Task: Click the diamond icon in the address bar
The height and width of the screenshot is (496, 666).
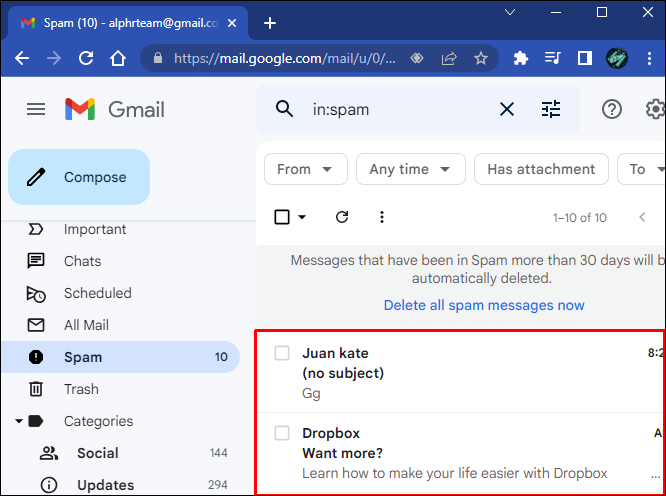Action: coord(417,58)
